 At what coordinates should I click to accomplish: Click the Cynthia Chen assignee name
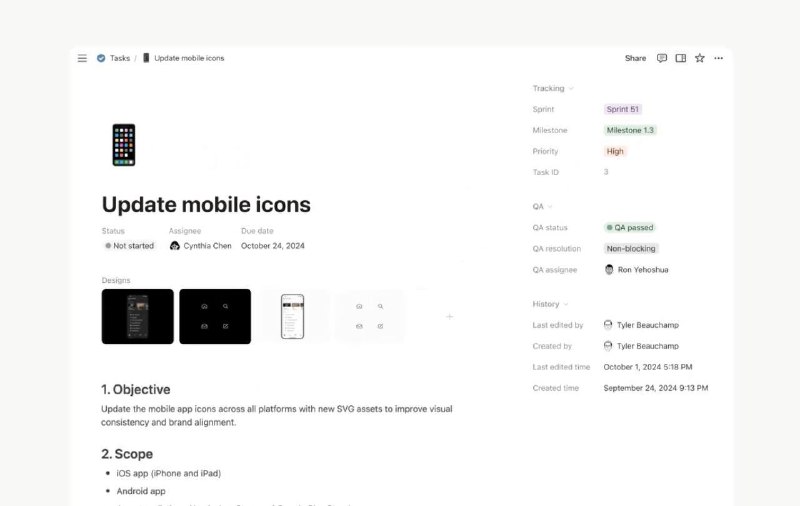coord(207,246)
